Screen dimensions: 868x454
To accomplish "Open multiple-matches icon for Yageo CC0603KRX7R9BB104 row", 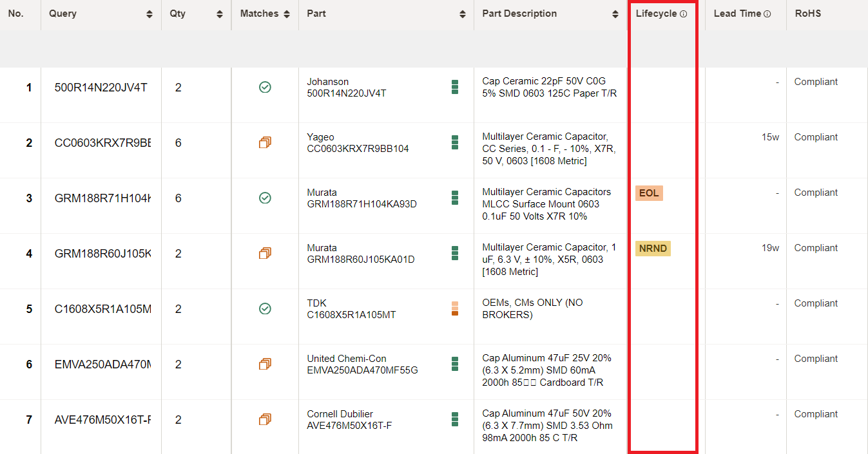I will coord(265,142).
